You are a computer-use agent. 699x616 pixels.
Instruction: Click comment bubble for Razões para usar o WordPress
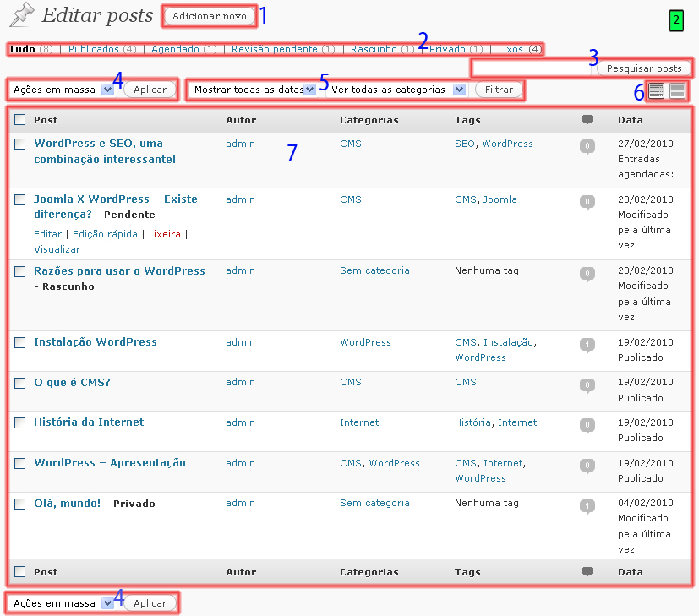(x=587, y=274)
